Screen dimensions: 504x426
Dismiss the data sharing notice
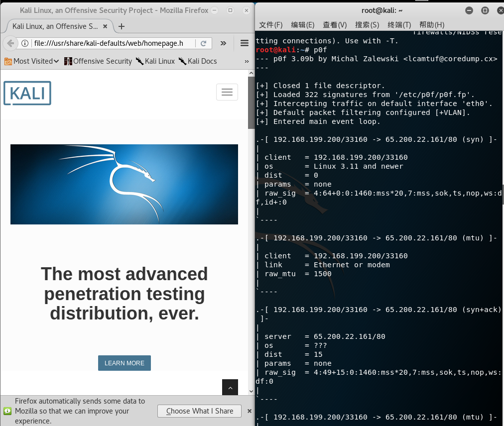(x=249, y=411)
